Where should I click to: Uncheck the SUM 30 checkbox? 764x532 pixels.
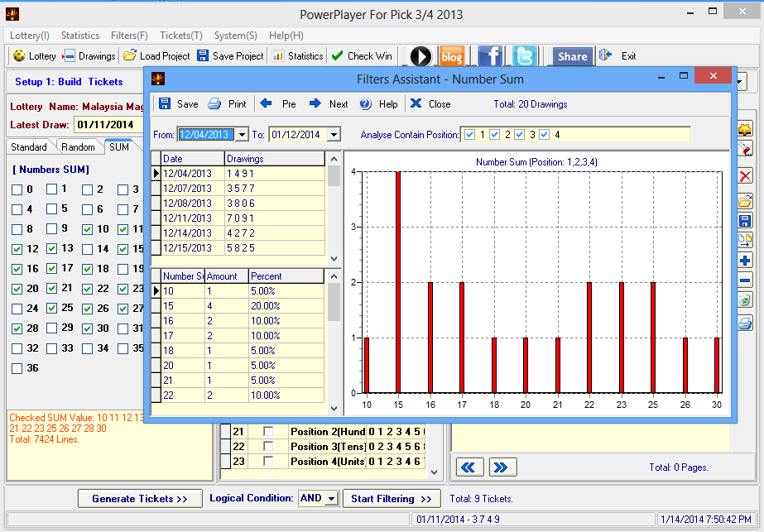[x=87, y=328]
